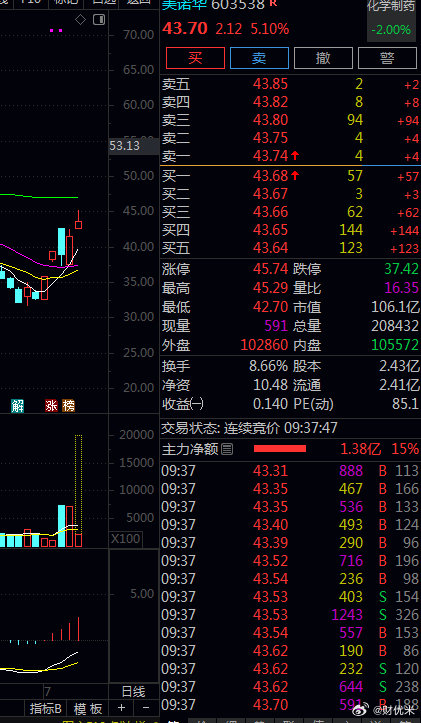Click the trading status time 09:37:47
Screen dimensions: 421x723
click(311, 428)
